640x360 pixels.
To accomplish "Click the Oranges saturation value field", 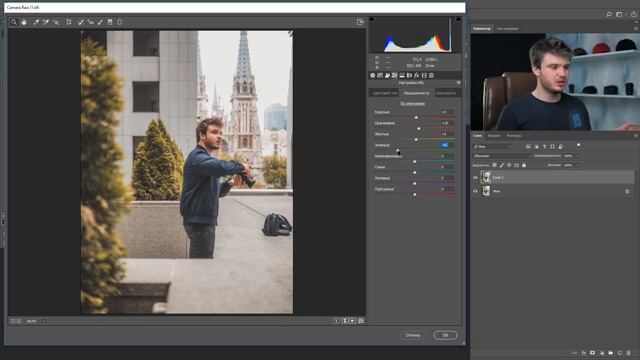I will pyautogui.click(x=447, y=123).
